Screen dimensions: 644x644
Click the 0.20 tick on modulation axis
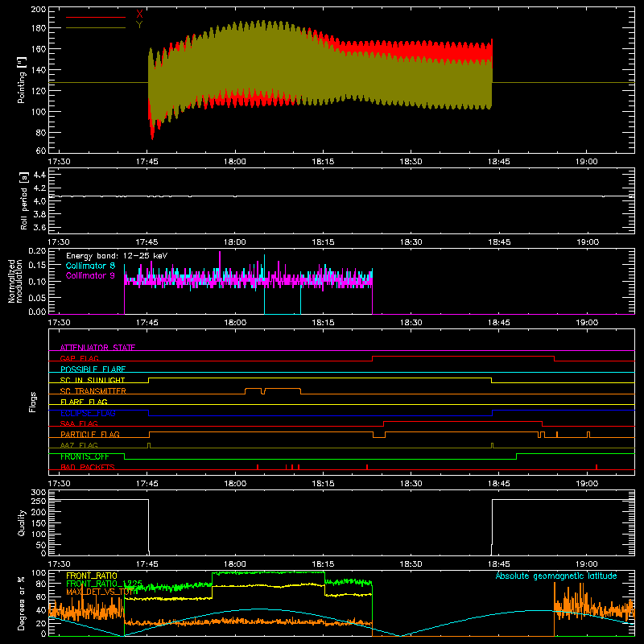pos(37,251)
